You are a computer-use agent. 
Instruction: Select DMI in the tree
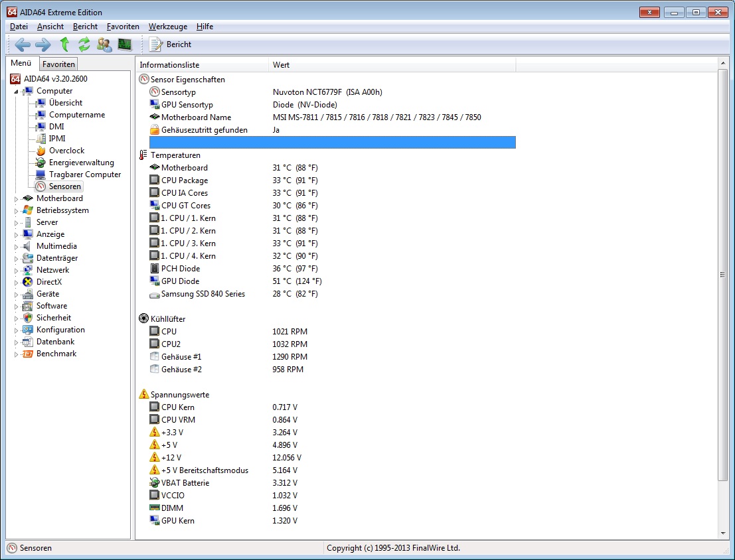[x=56, y=127]
